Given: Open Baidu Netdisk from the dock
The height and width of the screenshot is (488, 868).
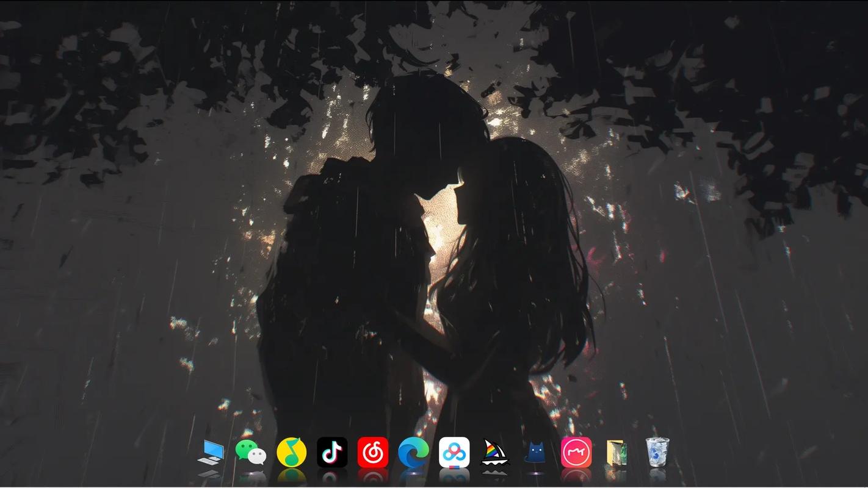Looking at the screenshot, I should click(x=454, y=453).
